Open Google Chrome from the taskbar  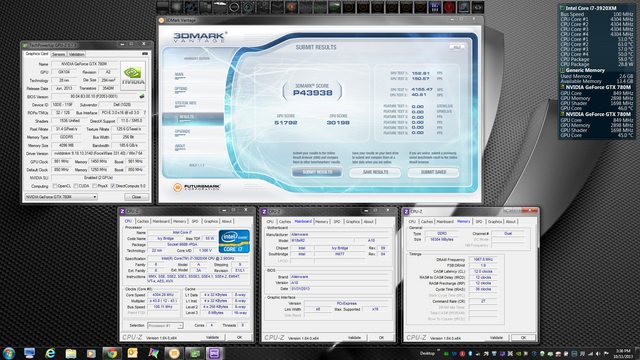click(x=111, y=353)
